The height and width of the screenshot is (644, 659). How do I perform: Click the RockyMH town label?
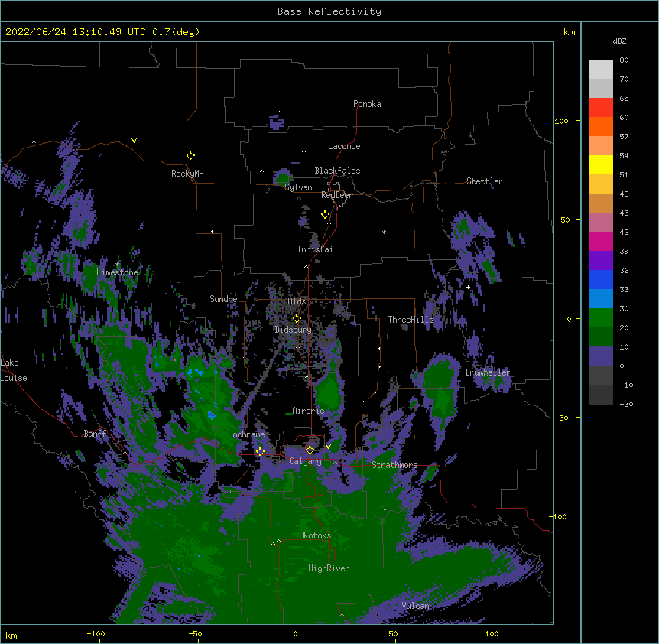(187, 174)
